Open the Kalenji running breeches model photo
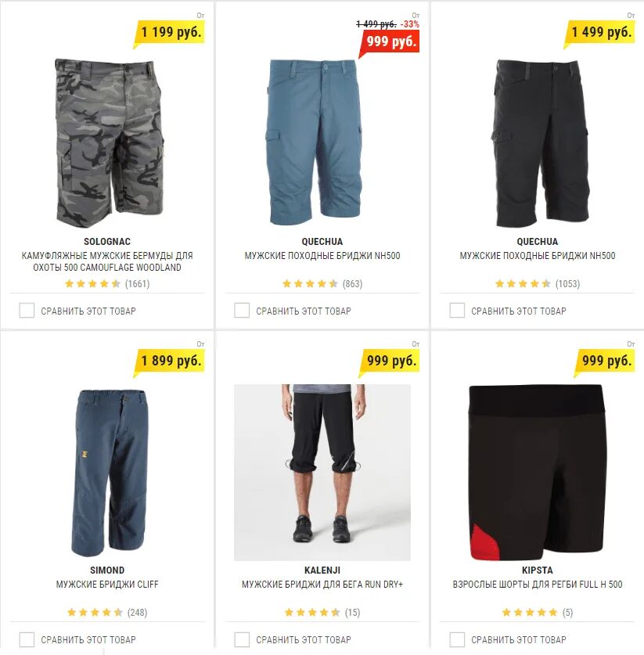 coord(322,473)
